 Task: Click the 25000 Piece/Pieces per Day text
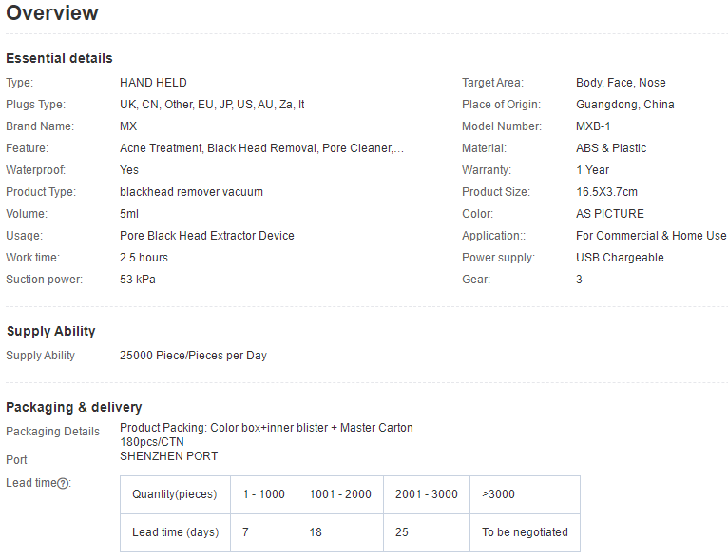[x=193, y=356]
